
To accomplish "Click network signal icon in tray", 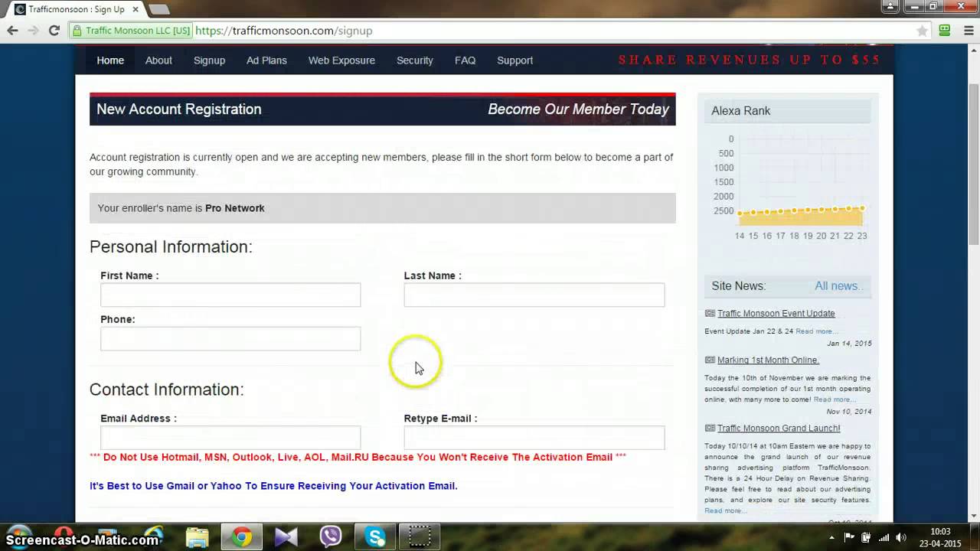I will (x=884, y=538).
